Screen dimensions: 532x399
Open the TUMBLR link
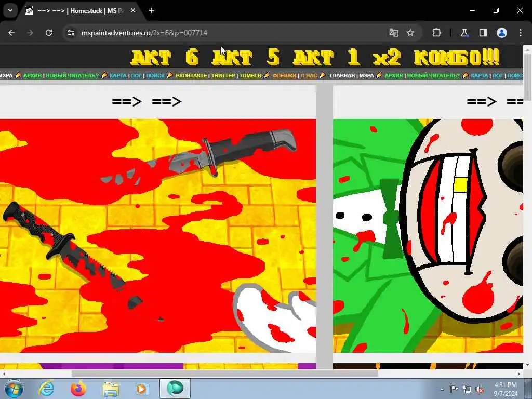[x=251, y=76]
